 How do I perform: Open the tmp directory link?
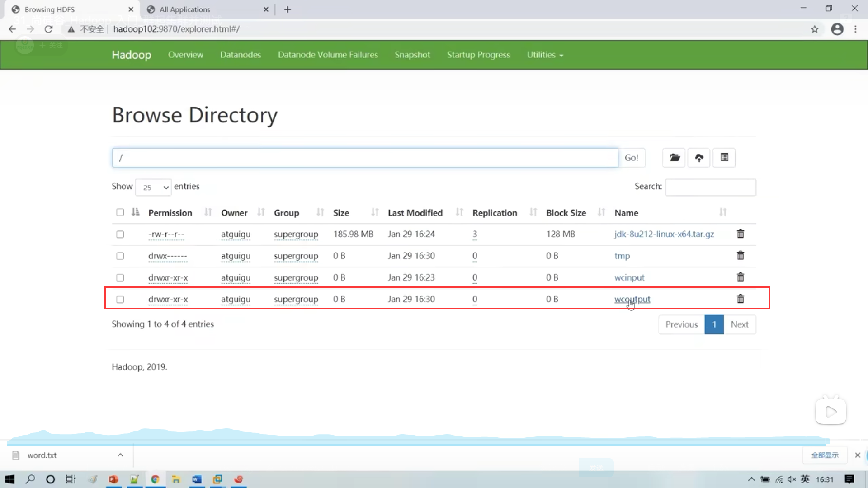click(622, 256)
